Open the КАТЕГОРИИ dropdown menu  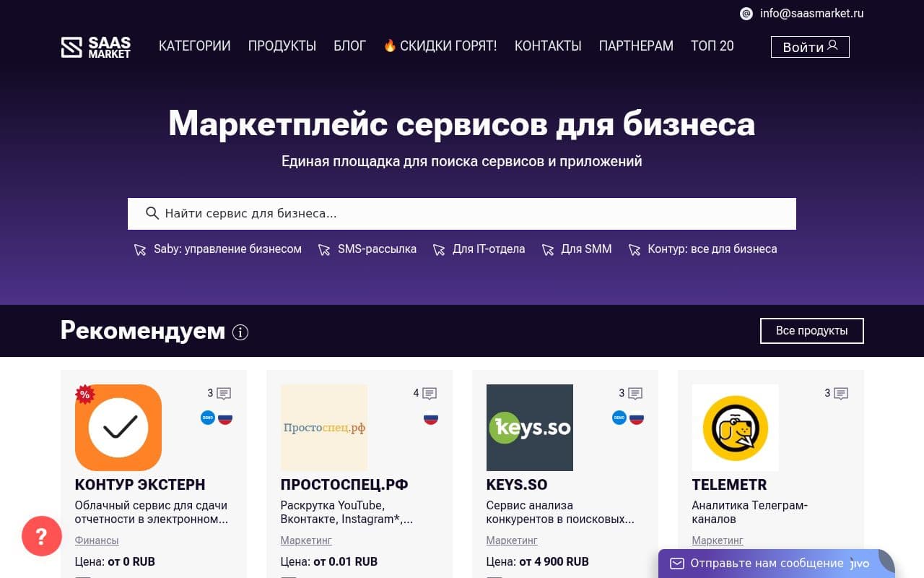(194, 46)
